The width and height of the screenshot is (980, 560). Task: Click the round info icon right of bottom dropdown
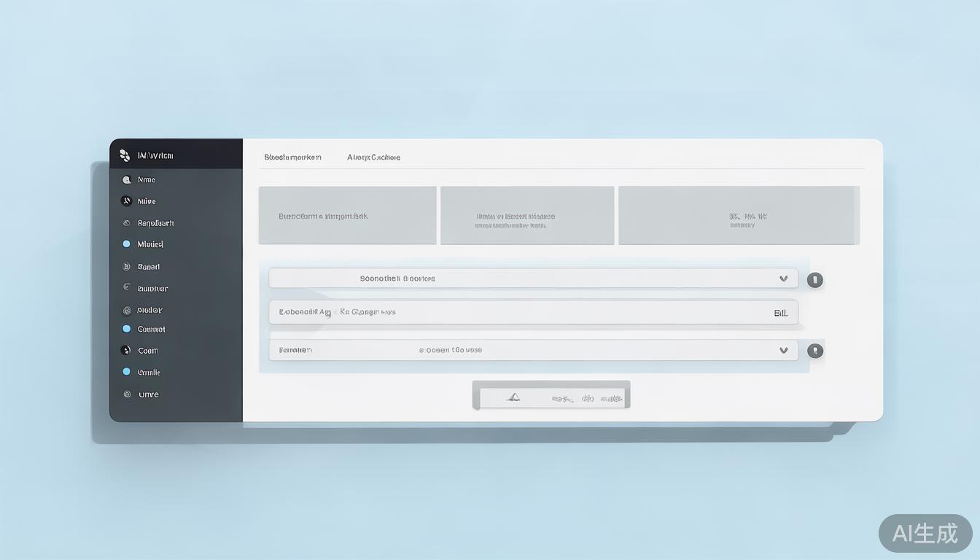point(815,351)
